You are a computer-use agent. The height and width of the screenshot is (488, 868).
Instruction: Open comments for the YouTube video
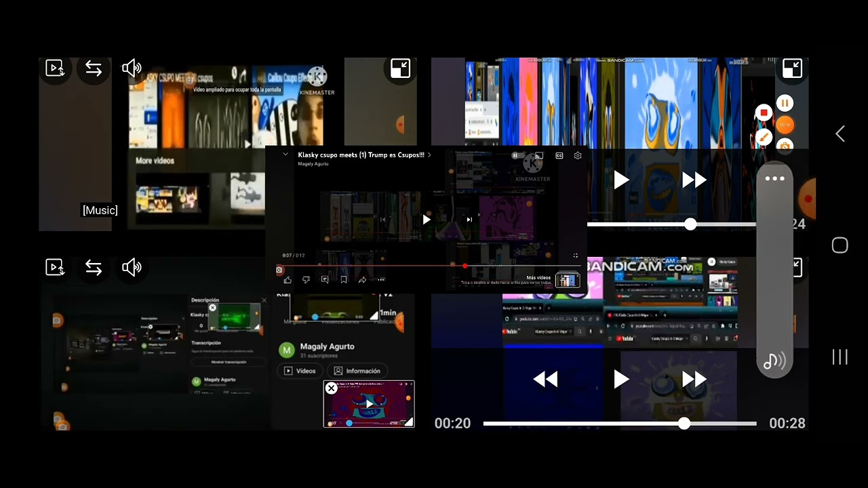point(325,280)
